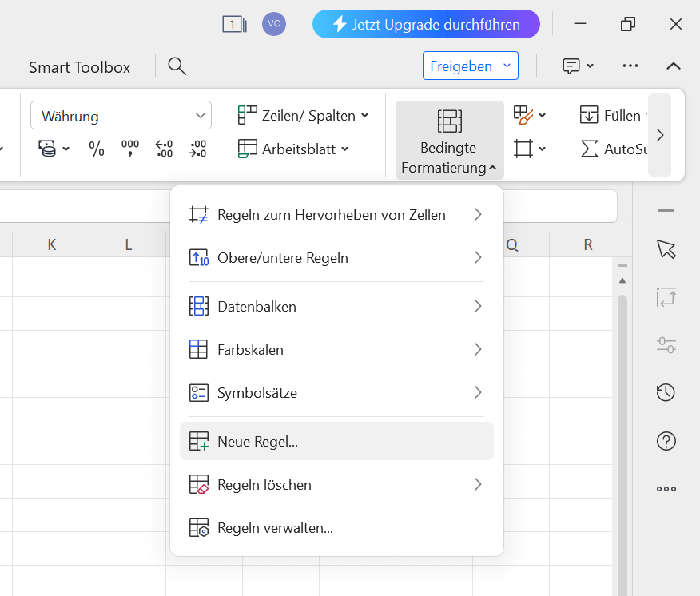Click Jetzt Upgrade durchführen button
This screenshot has height=596, width=700.
click(426, 24)
